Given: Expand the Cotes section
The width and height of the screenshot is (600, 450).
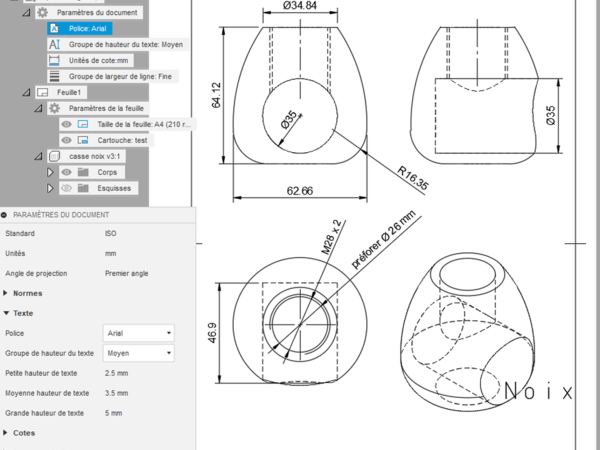Looking at the screenshot, I should tap(8, 433).
